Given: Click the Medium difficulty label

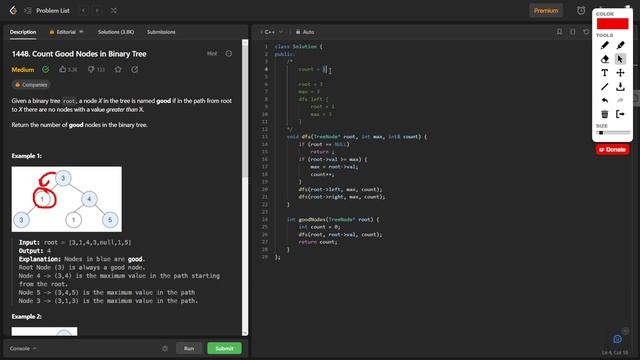Looking at the screenshot, I should click(23, 69).
